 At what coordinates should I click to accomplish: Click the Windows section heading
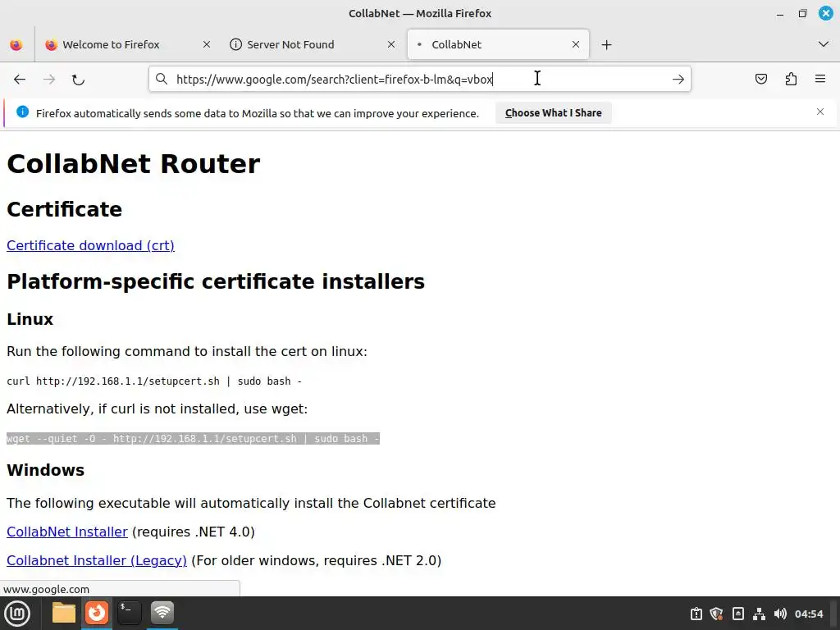click(x=46, y=470)
